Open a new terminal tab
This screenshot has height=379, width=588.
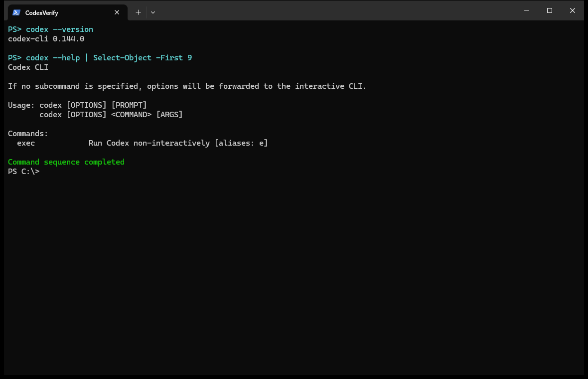(x=138, y=12)
